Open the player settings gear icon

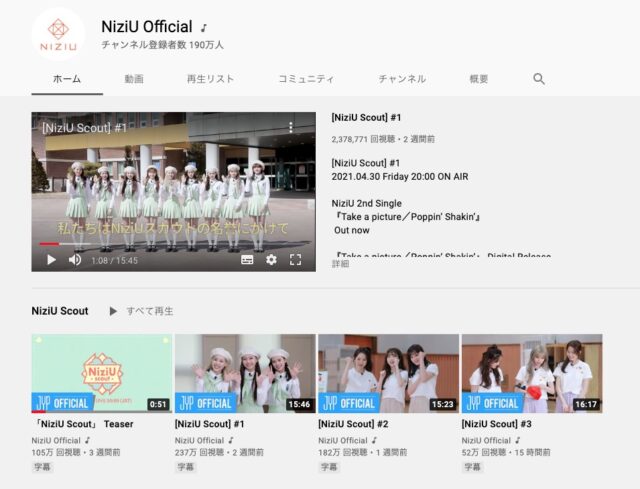(271, 260)
